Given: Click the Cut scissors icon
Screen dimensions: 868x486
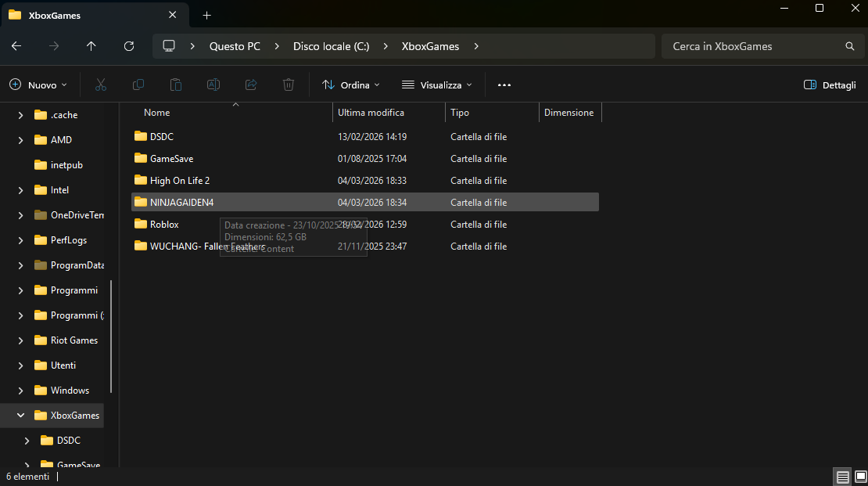Looking at the screenshot, I should click(x=100, y=85).
